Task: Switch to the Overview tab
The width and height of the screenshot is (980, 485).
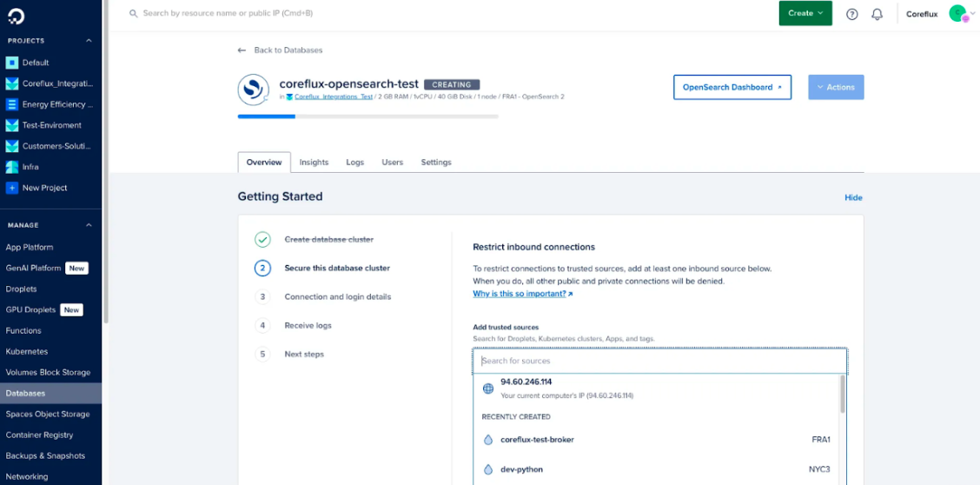Action: [x=264, y=163]
